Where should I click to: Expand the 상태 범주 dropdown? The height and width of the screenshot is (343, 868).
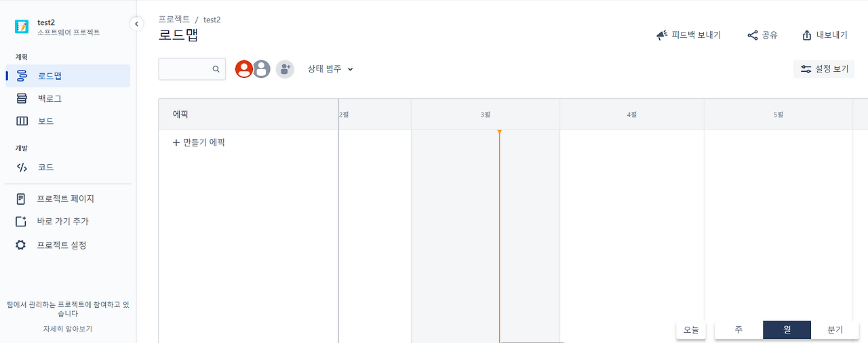coord(330,69)
